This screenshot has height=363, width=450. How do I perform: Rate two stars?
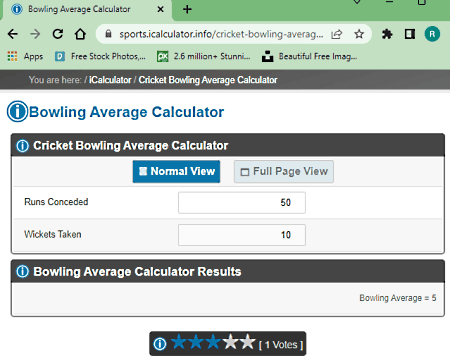(x=196, y=342)
